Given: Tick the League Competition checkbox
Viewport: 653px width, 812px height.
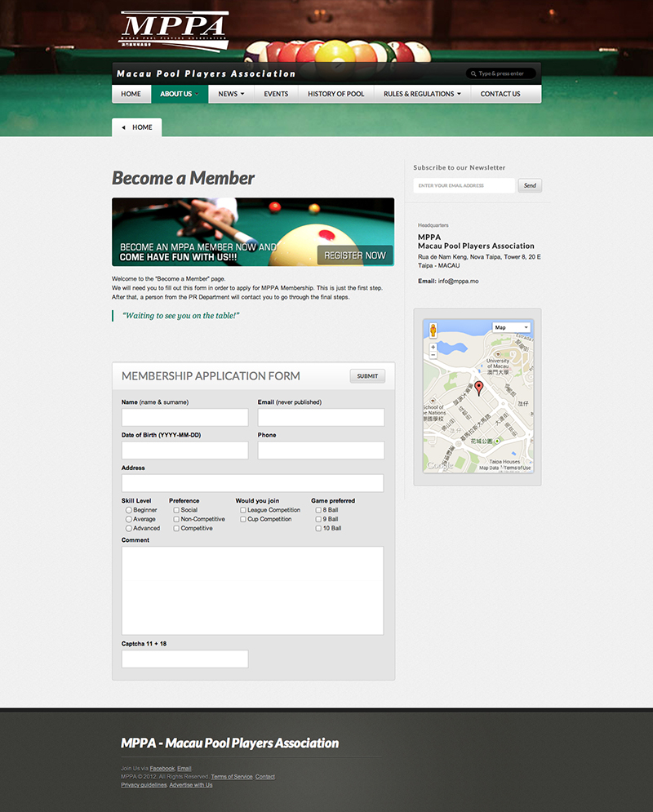Looking at the screenshot, I should click(243, 510).
